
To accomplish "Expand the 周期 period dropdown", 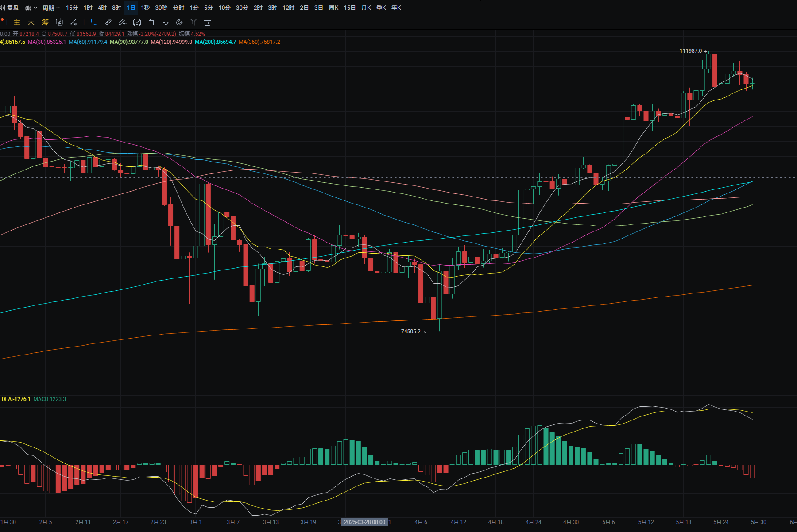I will [x=51, y=8].
